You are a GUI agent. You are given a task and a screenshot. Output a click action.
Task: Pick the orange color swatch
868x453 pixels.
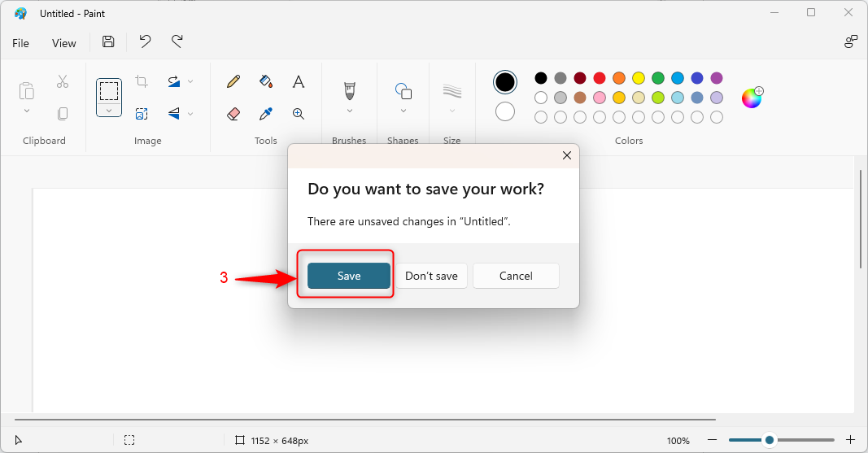tap(619, 78)
